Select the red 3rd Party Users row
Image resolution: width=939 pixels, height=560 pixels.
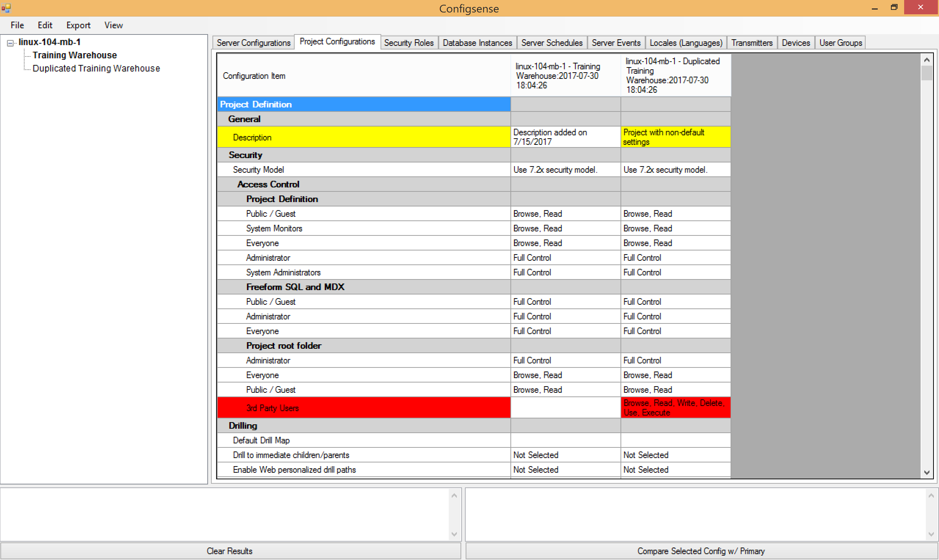coord(363,407)
